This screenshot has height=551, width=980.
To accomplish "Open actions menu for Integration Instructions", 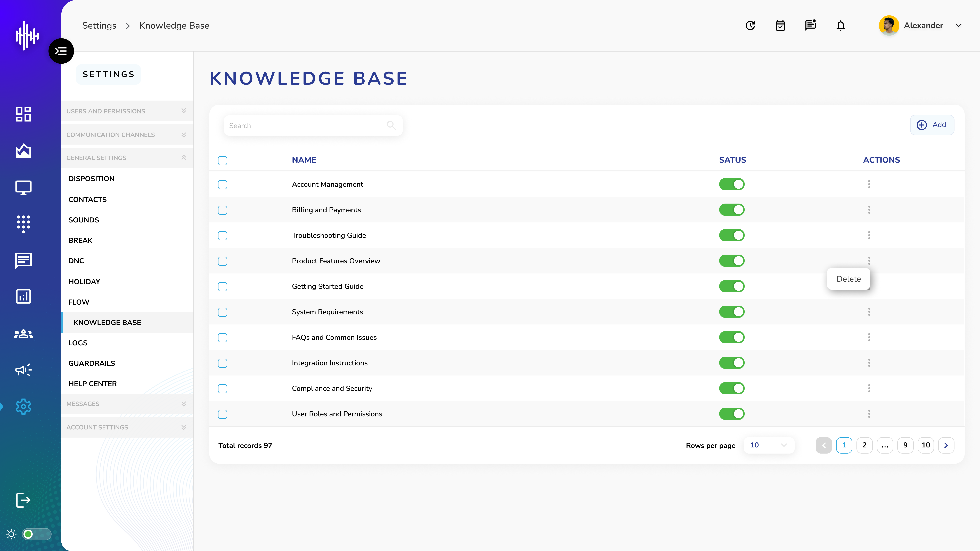I will point(869,363).
